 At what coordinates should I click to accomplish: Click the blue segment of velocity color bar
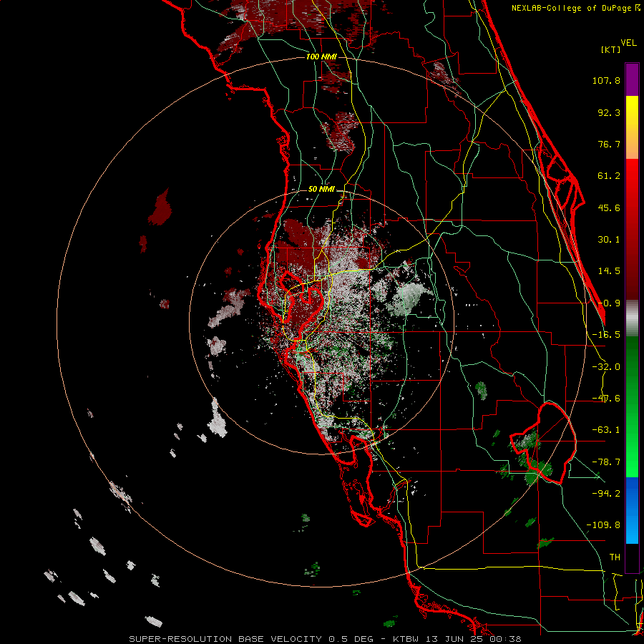pyautogui.click(x=632, y=509)
